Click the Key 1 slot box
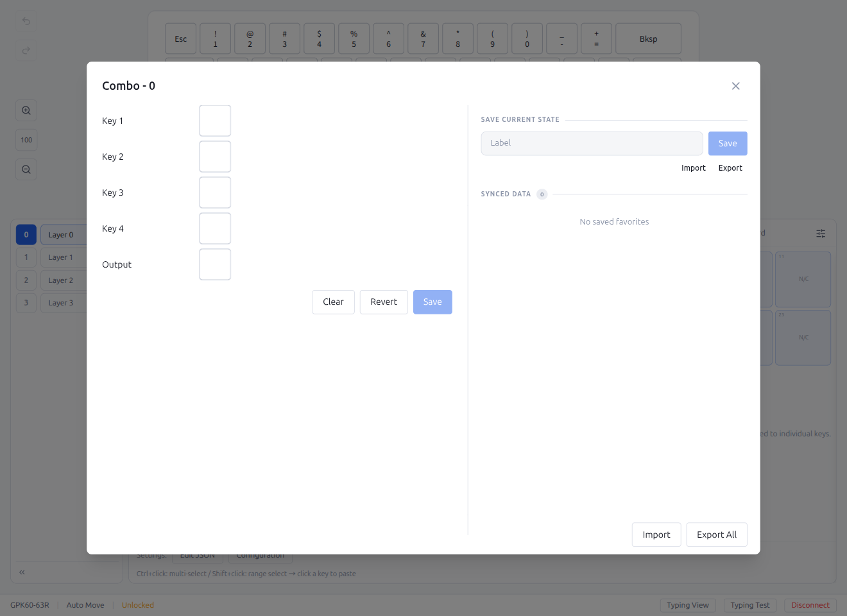 coord(215,121)
